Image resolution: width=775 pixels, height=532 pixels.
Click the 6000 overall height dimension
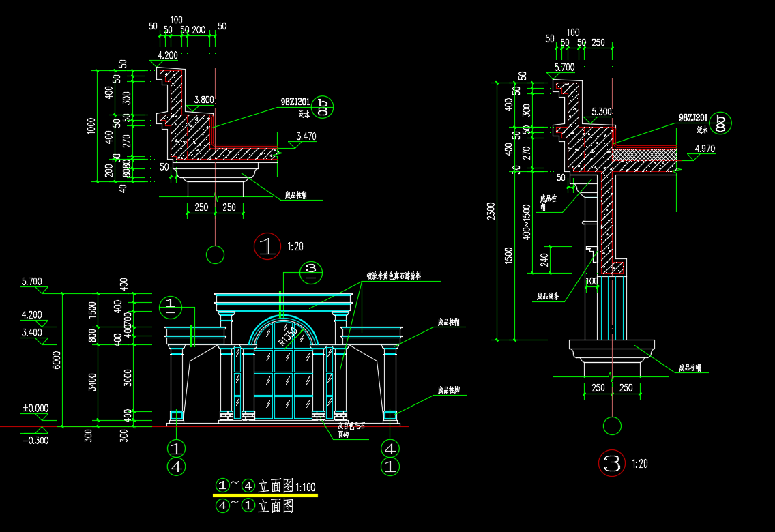point(57,359)
